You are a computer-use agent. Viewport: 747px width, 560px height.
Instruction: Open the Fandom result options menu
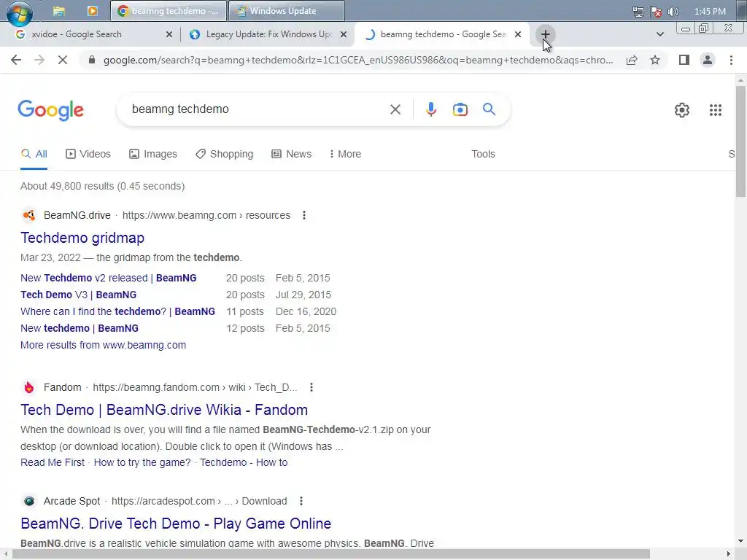click(x=311, y=387)
